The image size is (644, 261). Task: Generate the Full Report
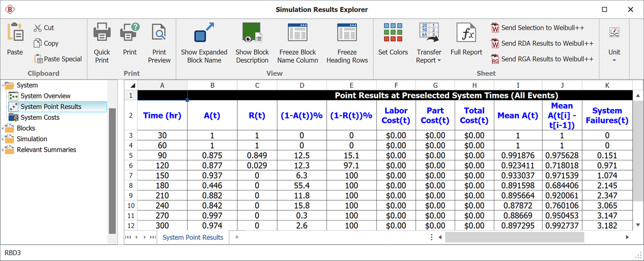point(466,33)
